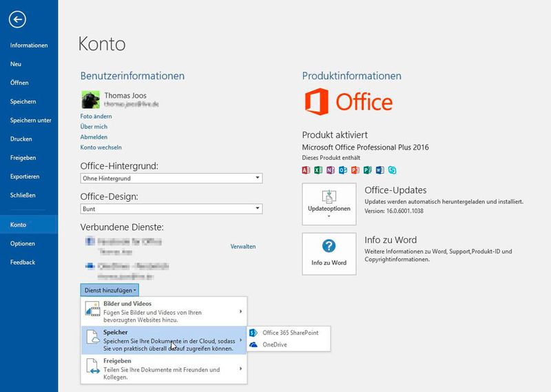The height and width of the screenshot is (392, 551).
Task: Click the Speicher document cloud icon
Action: (x=93, y=337)
